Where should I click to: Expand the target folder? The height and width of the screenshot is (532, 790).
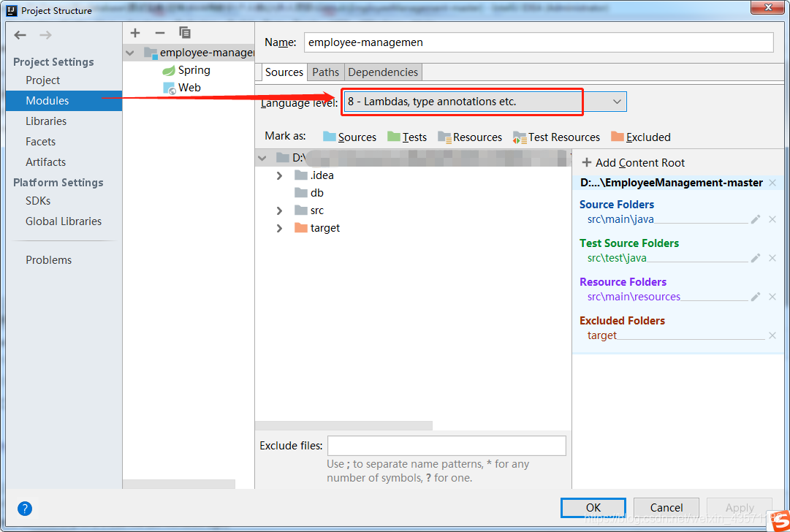point(280,228)
